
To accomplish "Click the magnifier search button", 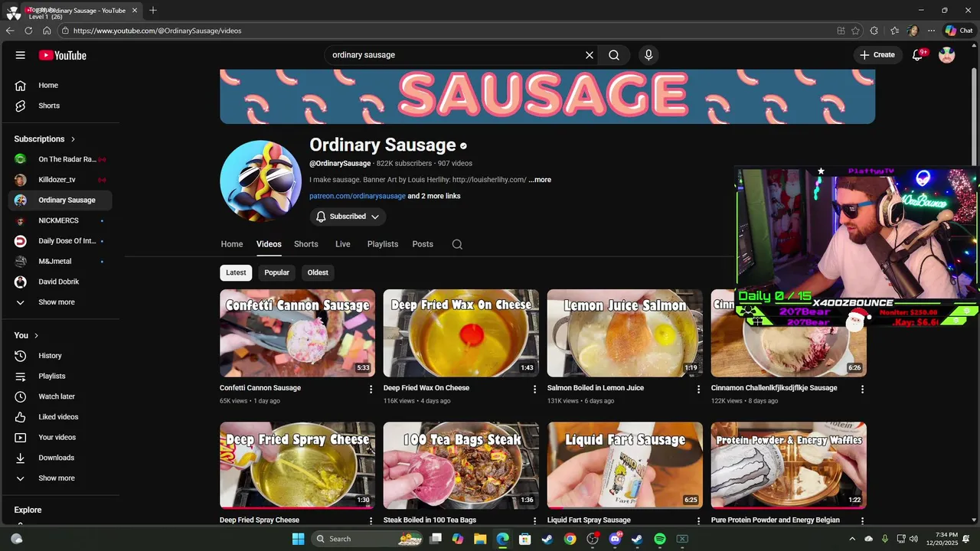I will (614, 55).
